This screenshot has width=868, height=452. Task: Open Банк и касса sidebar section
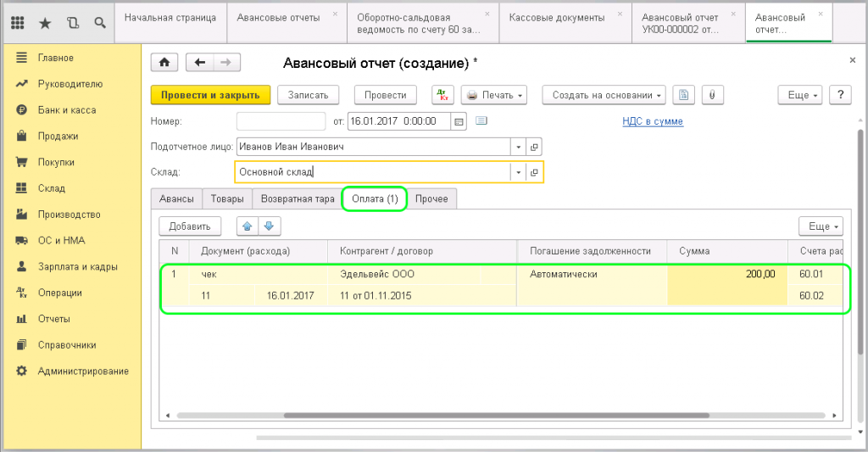pos(66,110)
